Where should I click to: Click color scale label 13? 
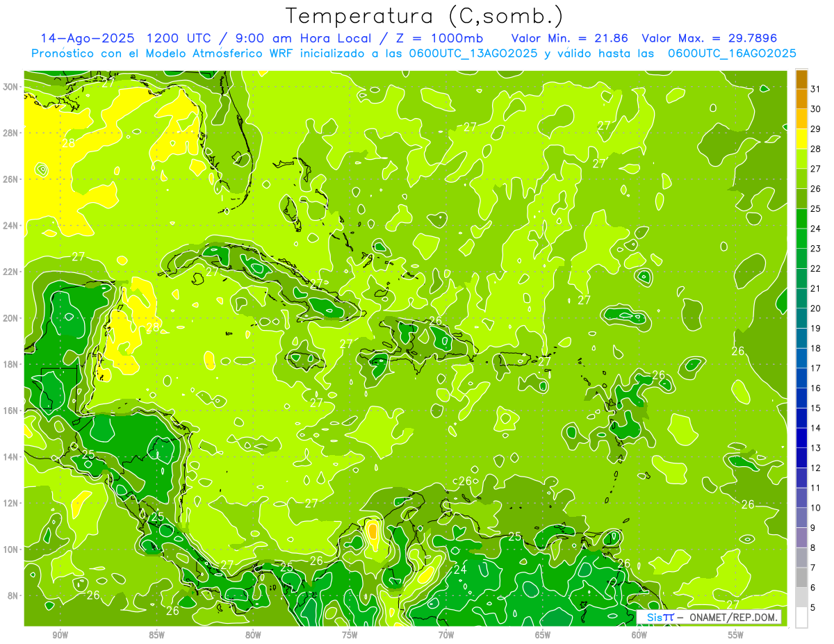point(816,448)
